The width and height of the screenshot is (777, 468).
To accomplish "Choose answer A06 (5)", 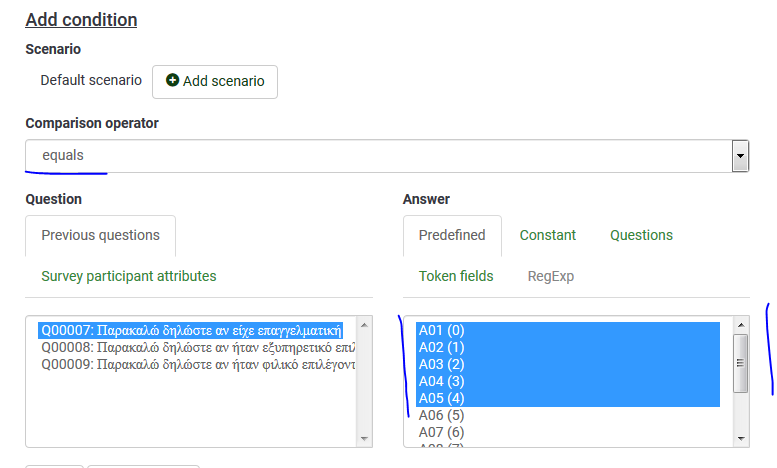I will [441, 415].
